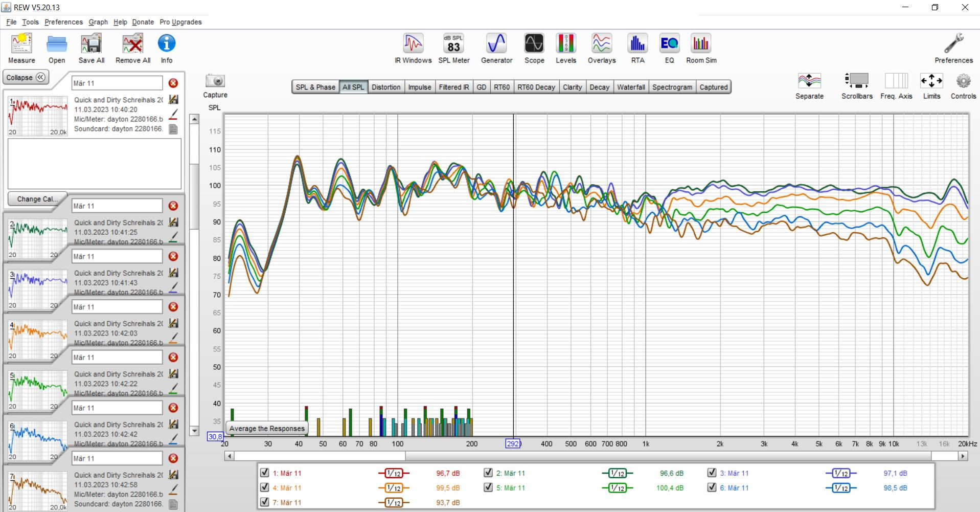Open the IR Windows settings
The width and height of the screenshot is (980, 512).
coord(413,49)
